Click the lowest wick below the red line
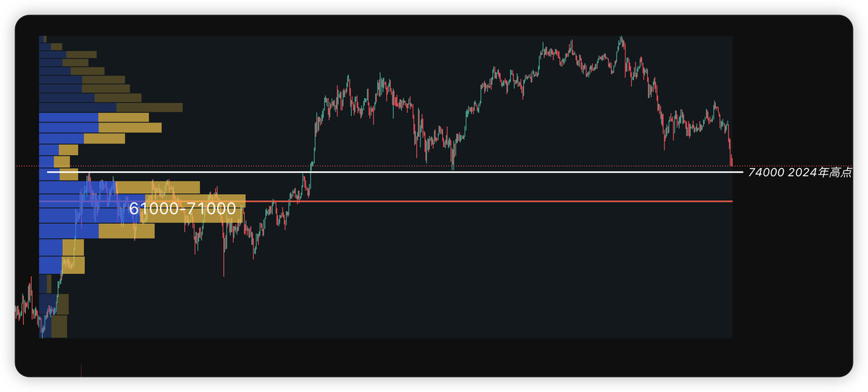 [x=224, y=274]
